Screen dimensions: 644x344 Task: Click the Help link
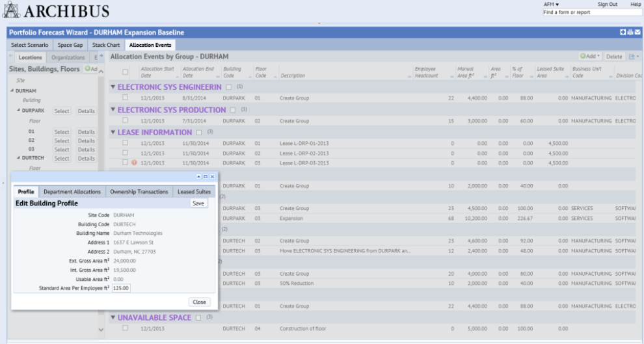point(636,4)
